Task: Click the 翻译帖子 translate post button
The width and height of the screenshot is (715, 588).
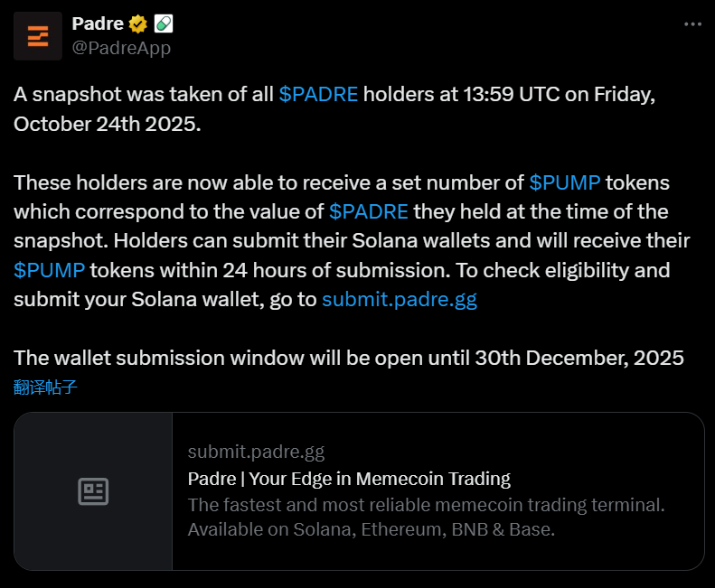Action: [x=46, y=387]
